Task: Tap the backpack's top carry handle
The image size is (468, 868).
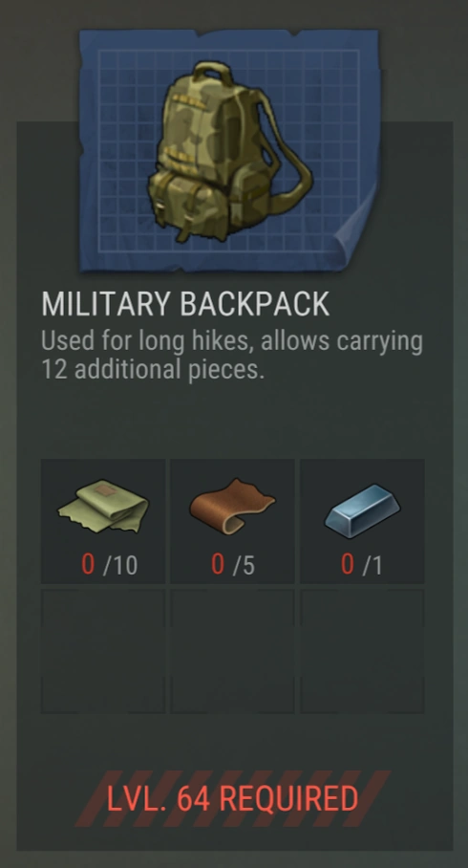Action: [213, 71]
